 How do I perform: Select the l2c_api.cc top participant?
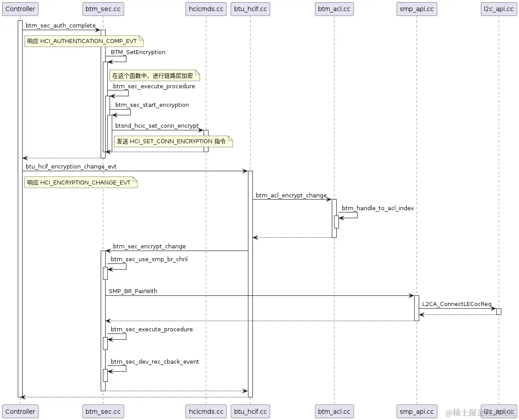(499, 8)
